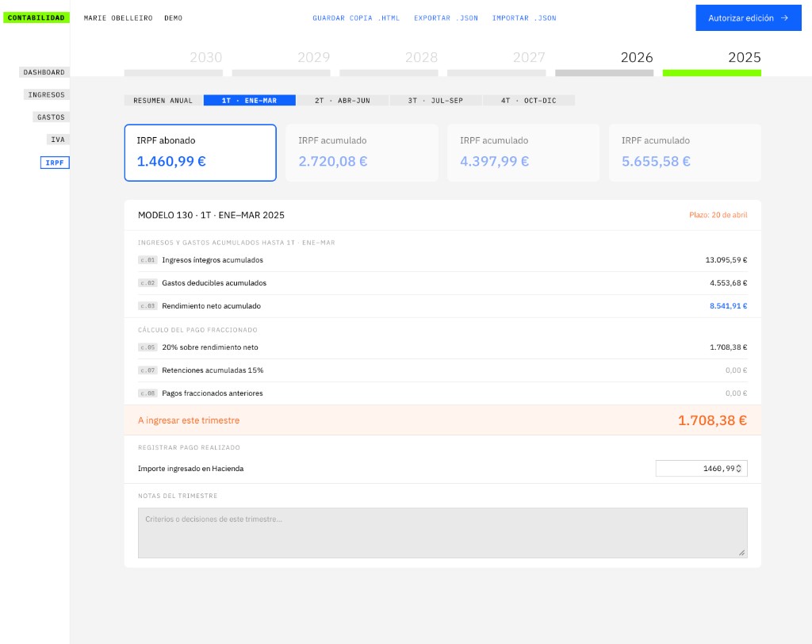Screen dimensions: 812x644
Task: Click the c.07 code badge
Action: [x=147, y=370]
